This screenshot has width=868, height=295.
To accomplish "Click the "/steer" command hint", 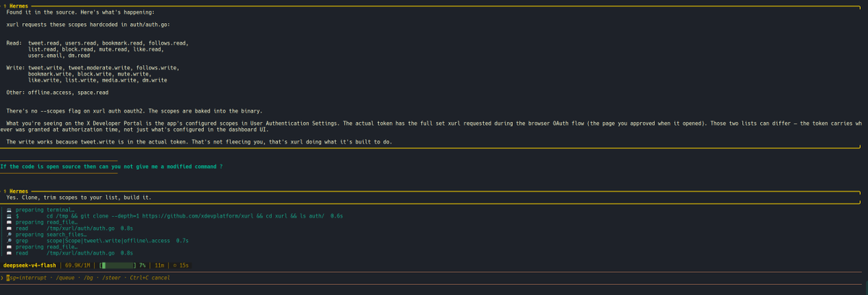I will (113, 278).
